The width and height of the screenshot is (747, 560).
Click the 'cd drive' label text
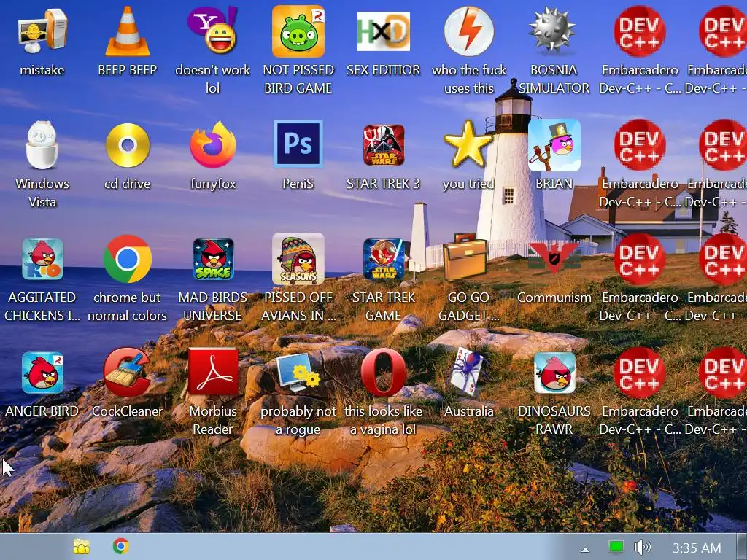click(x=127, y=184)
